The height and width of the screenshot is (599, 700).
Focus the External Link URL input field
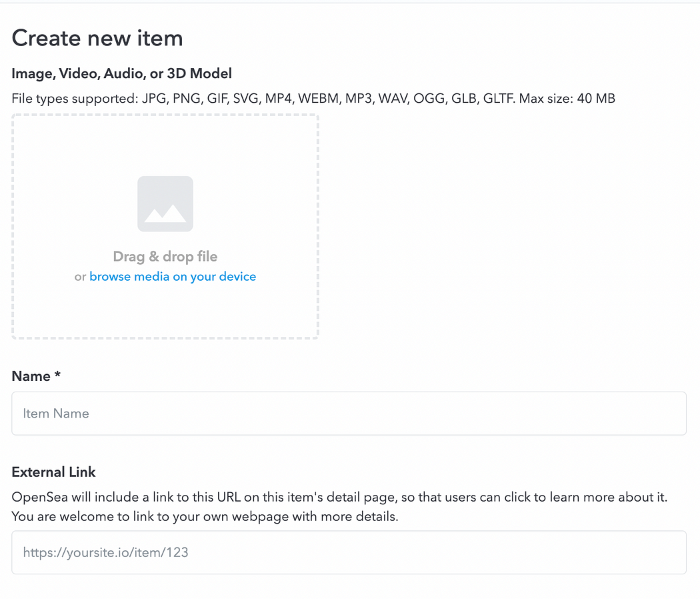(x=349, y=552)
